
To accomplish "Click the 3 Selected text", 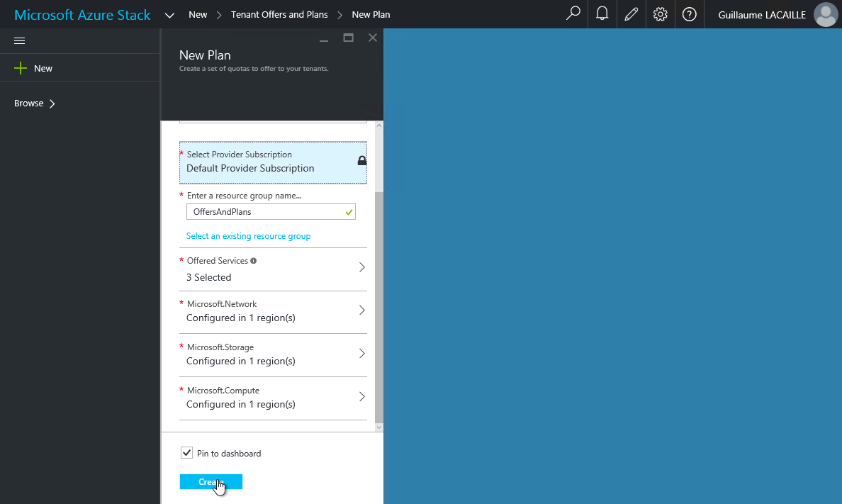I will [x=209, y=277].
